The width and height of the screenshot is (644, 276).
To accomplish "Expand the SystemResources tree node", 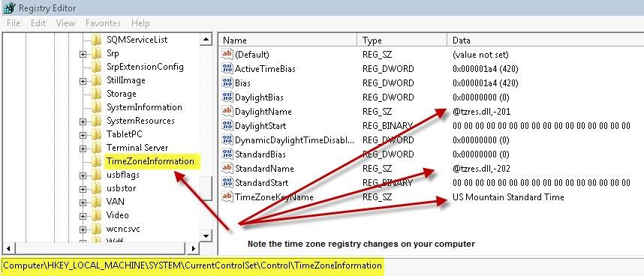I will point(83,121).
